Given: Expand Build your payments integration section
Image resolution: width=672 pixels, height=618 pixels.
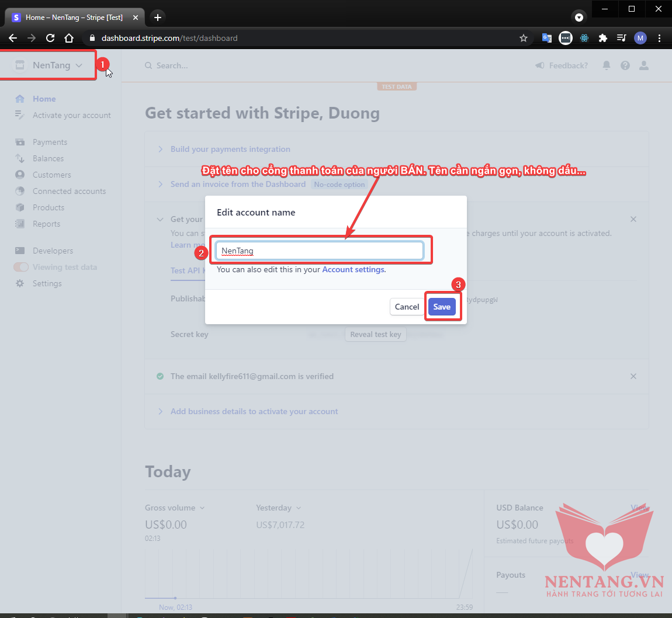Looking at the screenshot, I should point(230,149).
